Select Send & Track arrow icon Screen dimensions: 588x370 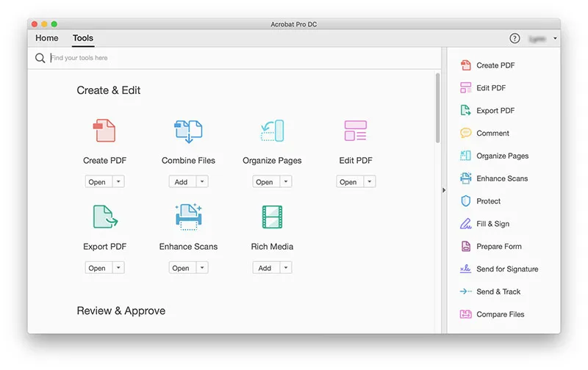pos(466,291)
